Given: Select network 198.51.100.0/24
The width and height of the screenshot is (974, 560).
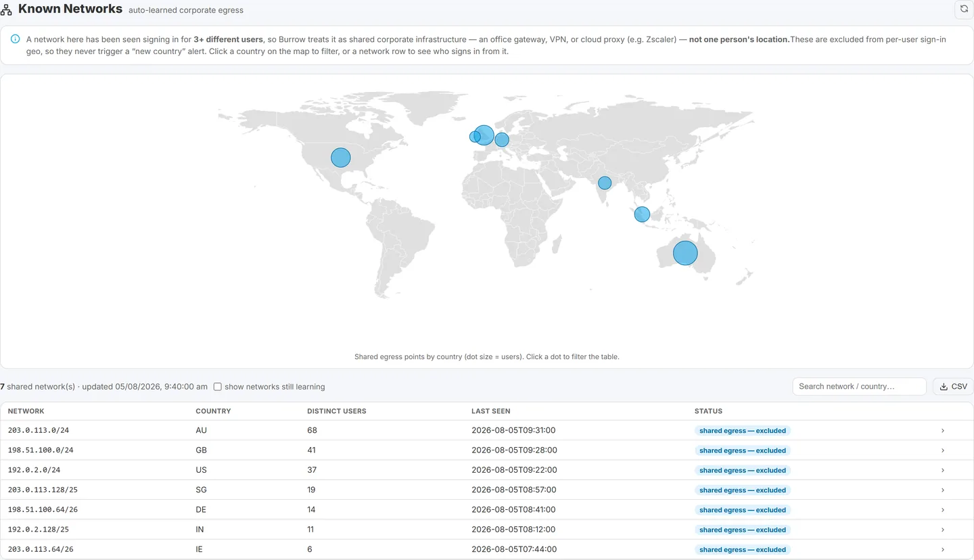Looking at the screenshot, I should click(x=41, y=450).
